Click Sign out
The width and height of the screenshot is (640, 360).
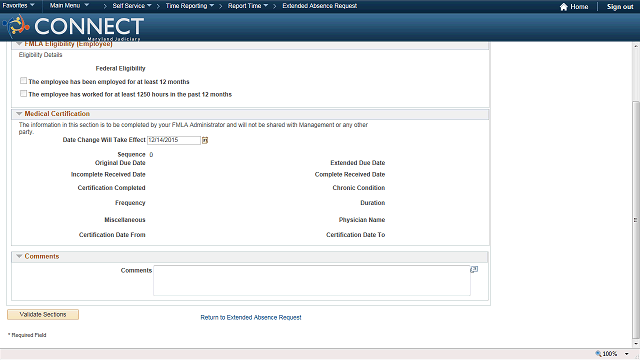tap(620, 7)
